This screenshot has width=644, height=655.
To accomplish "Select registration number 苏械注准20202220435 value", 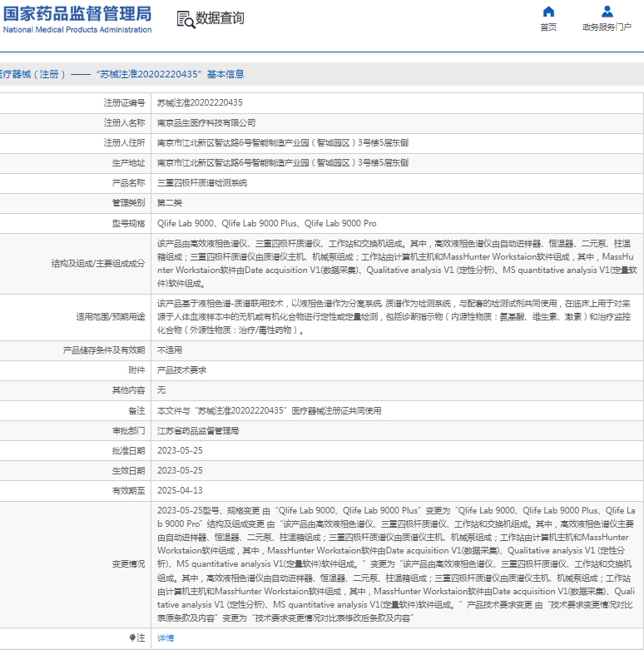I will click(200, 102).
